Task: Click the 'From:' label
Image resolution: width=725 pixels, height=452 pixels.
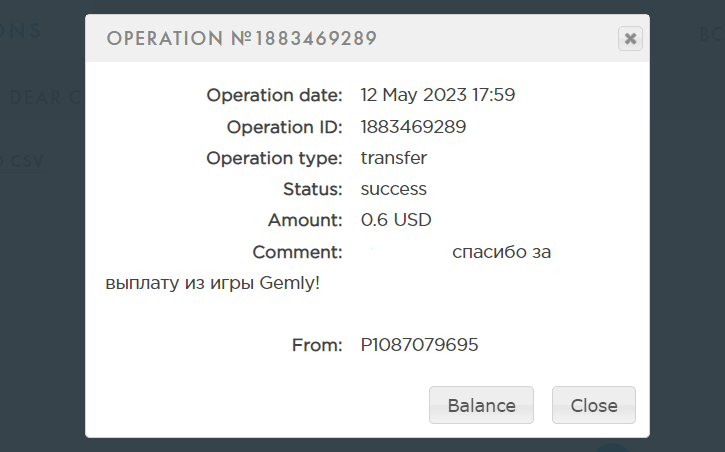Action: point(317,345)
